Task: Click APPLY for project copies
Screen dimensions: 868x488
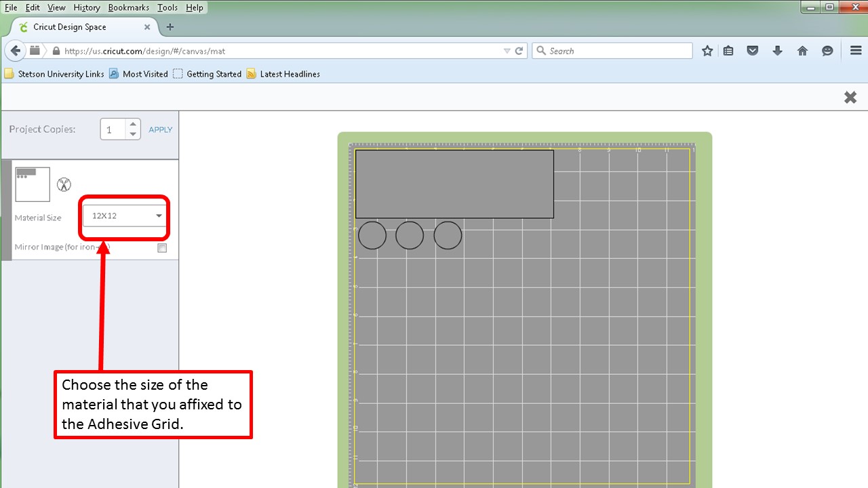Action: (161, 129)
